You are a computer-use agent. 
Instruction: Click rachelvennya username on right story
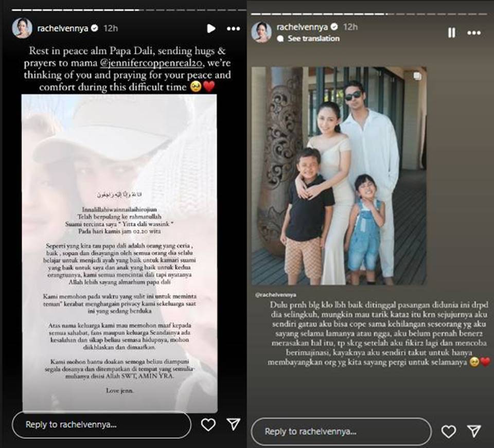point(302,27)
